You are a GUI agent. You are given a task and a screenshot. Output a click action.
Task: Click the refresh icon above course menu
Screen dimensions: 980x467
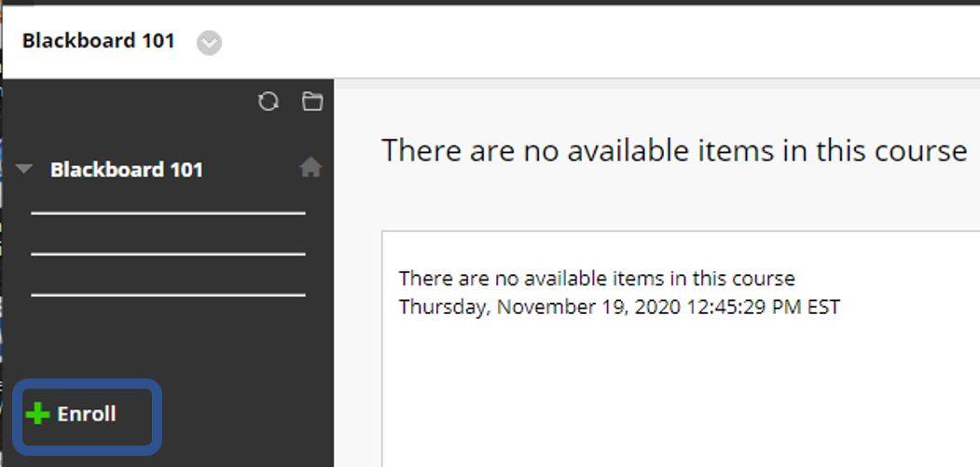pos(269,102)
